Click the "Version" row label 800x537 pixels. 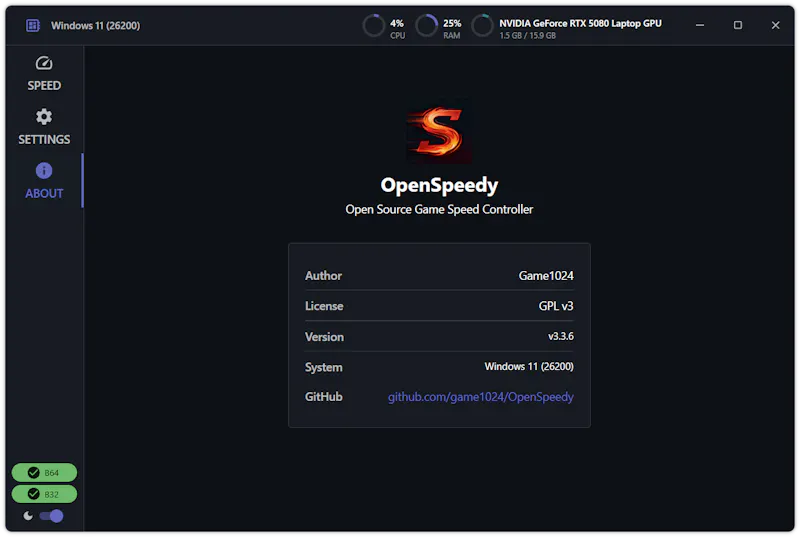tap(324, 337)
